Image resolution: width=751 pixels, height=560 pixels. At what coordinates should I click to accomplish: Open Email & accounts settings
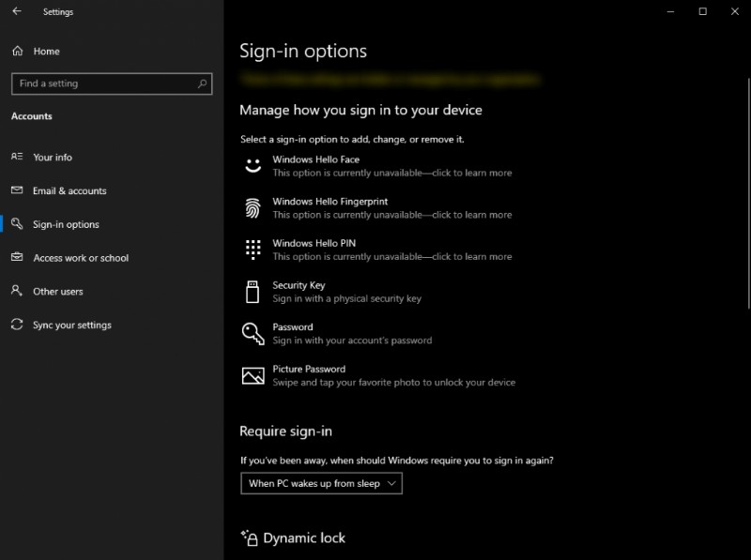(x=71, y=190)
